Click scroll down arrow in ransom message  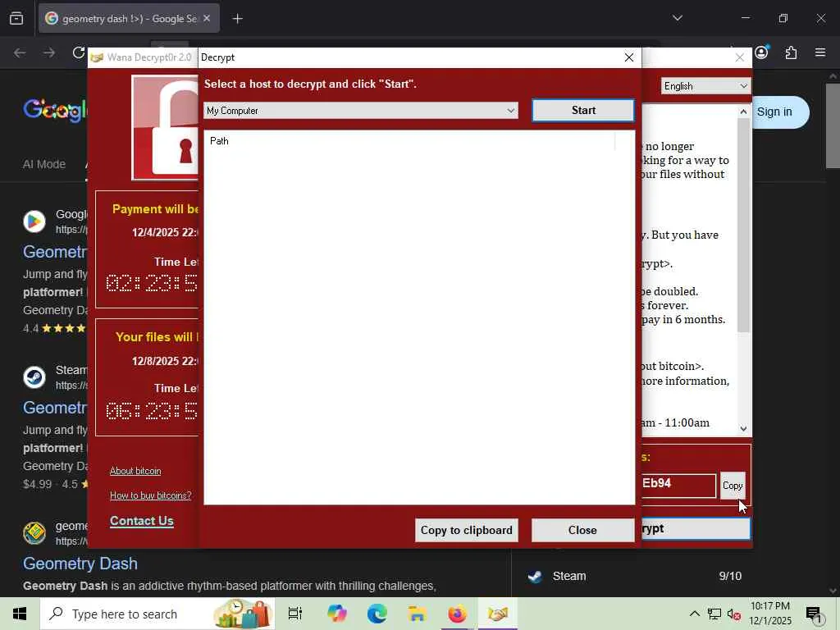(x=743, y=428)
